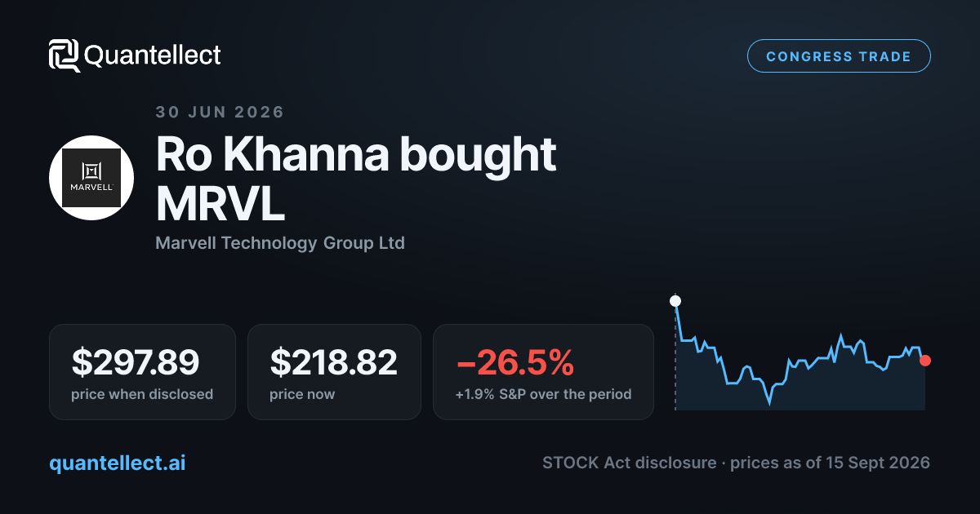The width and height of the screenshot is (980, 514).
Task: Click the Marvell Technology Group Ltd subtitle
Action: click(280, 243)
